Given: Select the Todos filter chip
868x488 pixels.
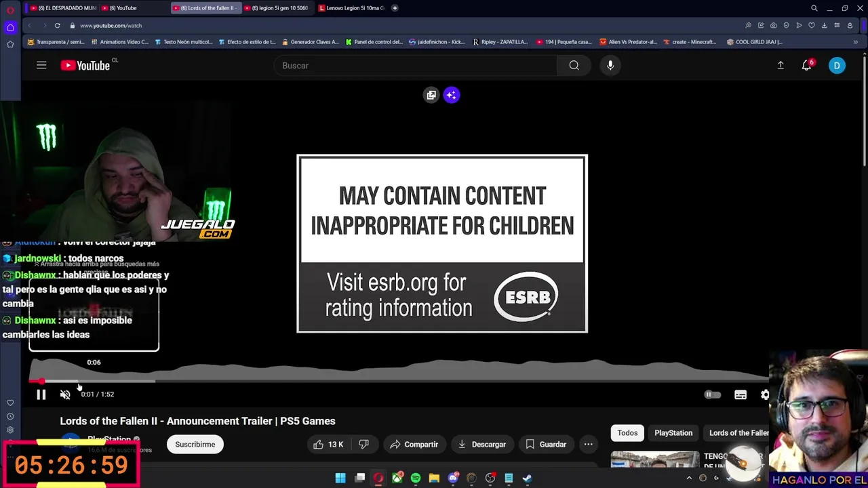Looking at the screenshot, I should [x=627, y=433].
